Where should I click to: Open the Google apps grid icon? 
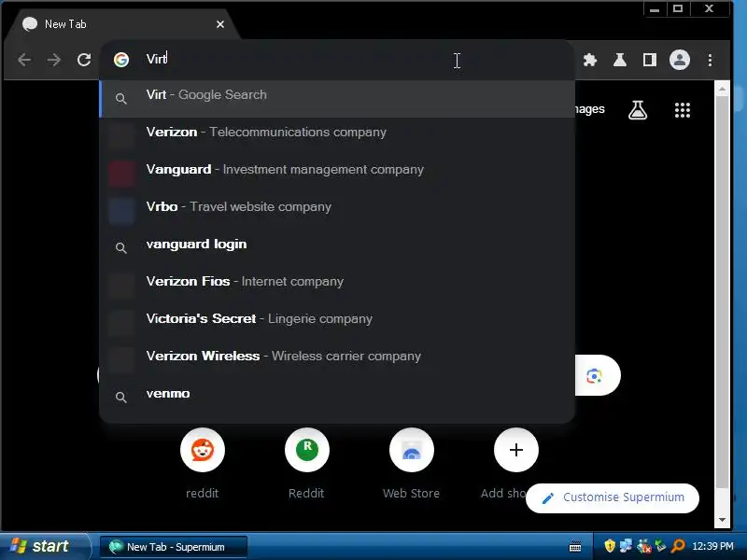tap(683, 110)
